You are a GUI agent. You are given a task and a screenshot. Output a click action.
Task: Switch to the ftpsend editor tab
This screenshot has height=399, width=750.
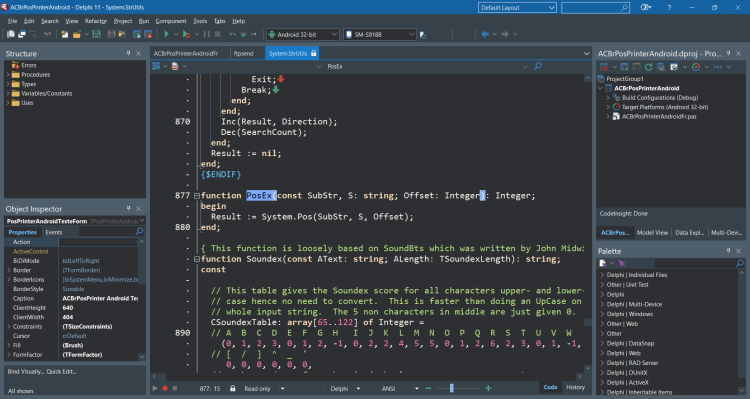(243, 54)
